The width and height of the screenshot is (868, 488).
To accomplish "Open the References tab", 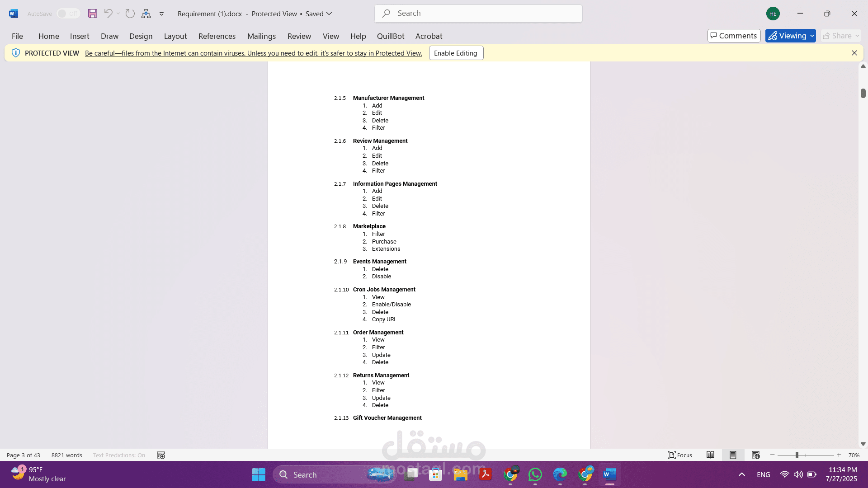I will (x=217, y=36).
